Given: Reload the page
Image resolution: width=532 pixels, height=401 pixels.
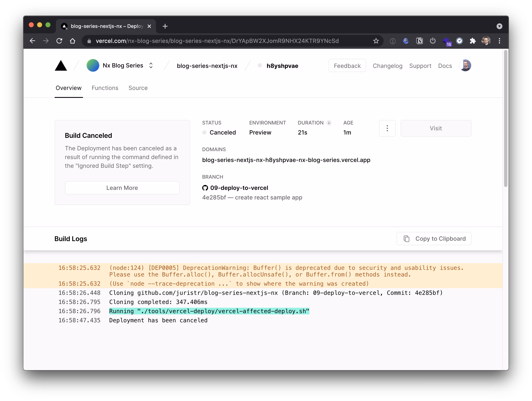Looking at the screenshot, I should pos(59,41).
